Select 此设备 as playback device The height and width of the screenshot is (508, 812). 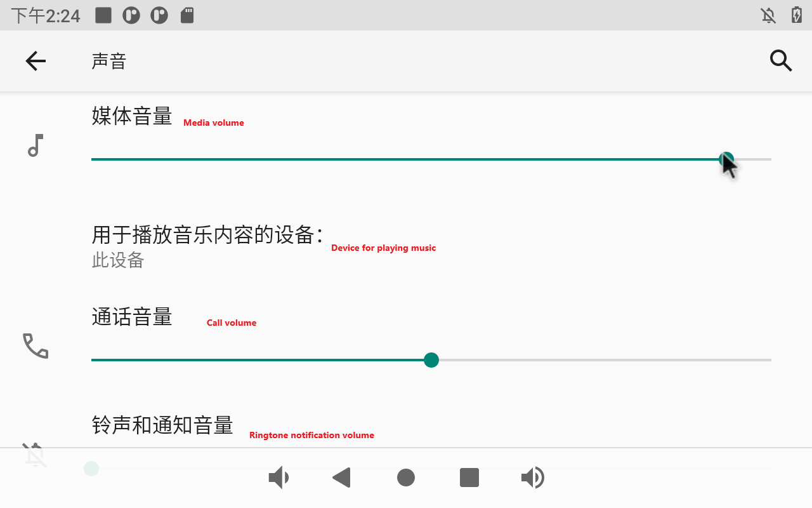click(118, 260)
